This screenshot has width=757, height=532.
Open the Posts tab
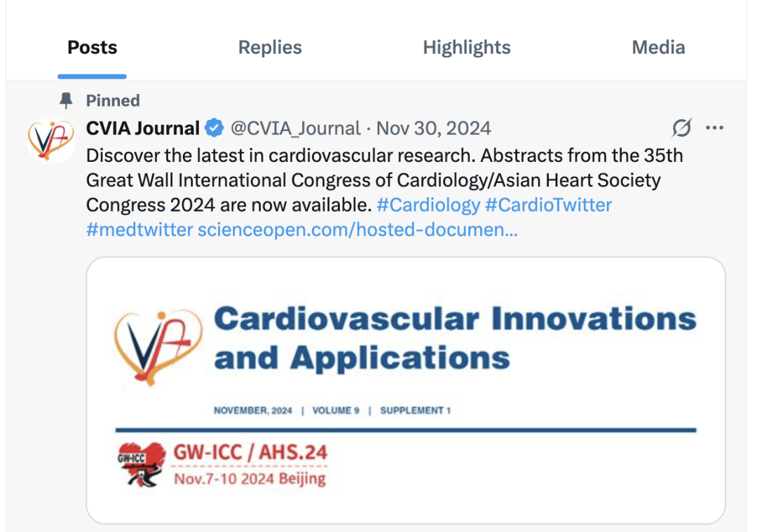coord(92,48)
